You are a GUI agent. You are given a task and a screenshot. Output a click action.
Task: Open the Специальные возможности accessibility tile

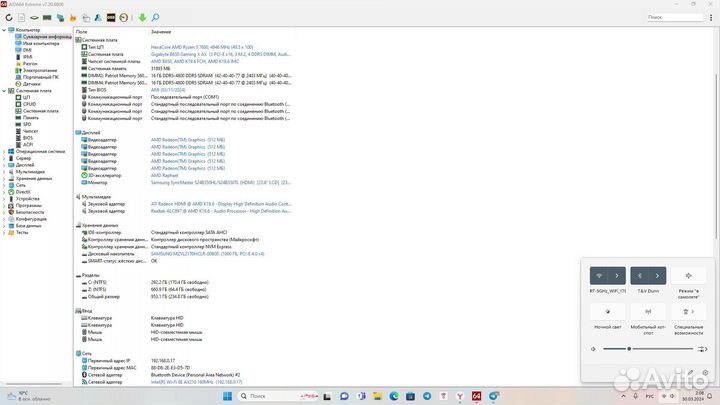688,311
